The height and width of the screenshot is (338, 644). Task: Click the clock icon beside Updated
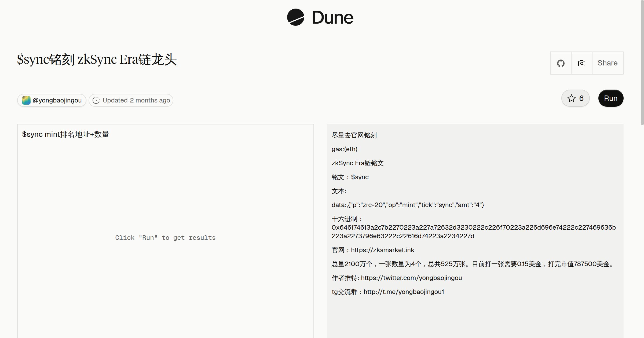point(96,100)
